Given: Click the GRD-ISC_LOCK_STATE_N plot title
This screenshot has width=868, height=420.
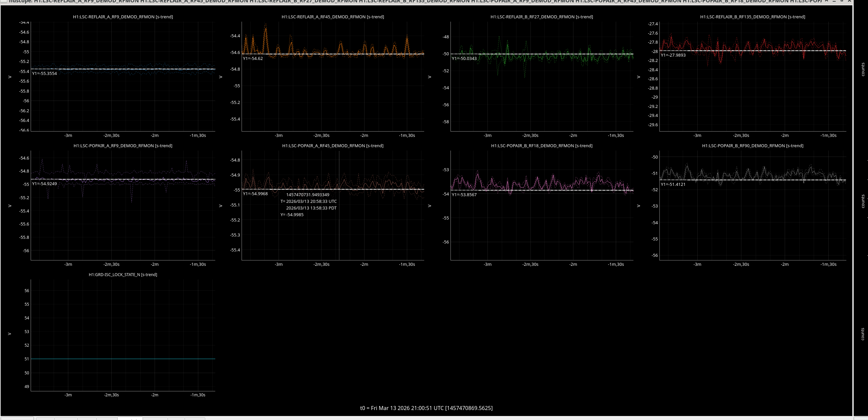Looking at the screenshot, I should (x=123, y=275).
